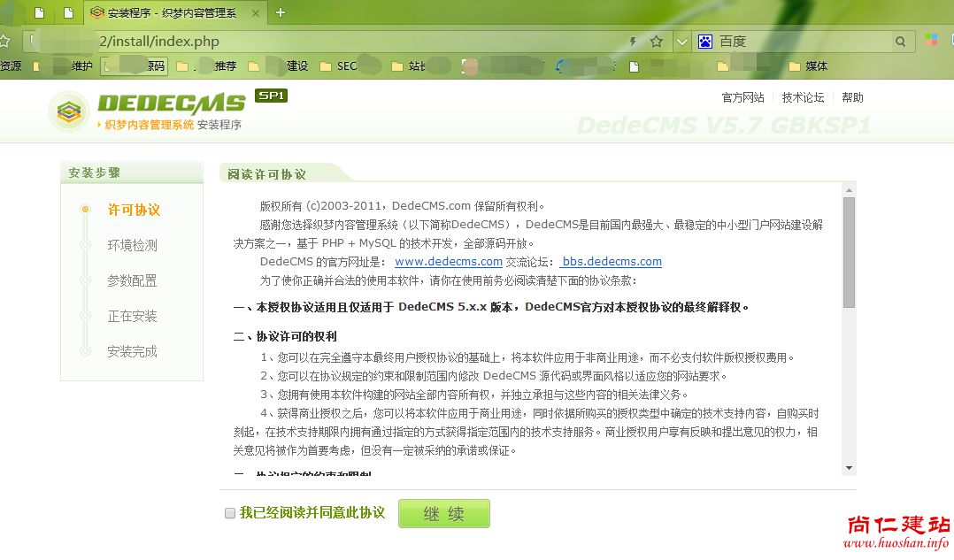Click the DedeCMS logo icon
954x560 pixels.
tap(69, 111)
